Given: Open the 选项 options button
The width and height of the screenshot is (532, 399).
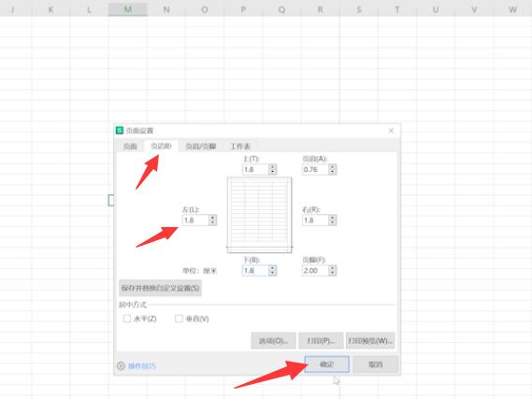Looking at the screenshot, I should [273, 340].
